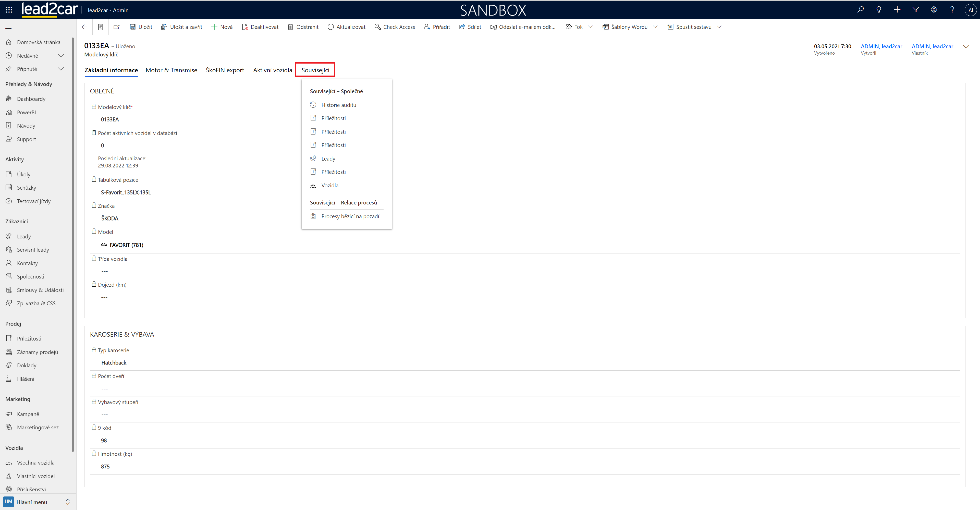This screenshot has height=510, width=980.
Task: Open the Tok dropdown arrow
Action: 590,27
